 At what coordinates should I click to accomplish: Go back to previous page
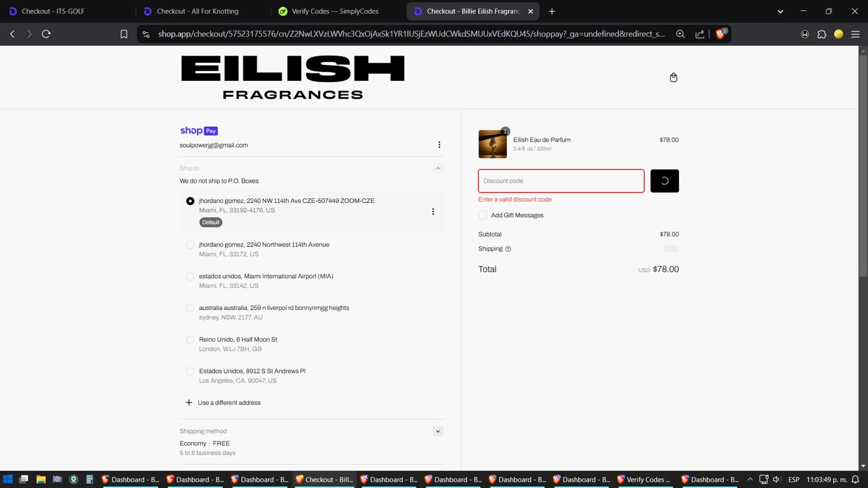[13, 34]
